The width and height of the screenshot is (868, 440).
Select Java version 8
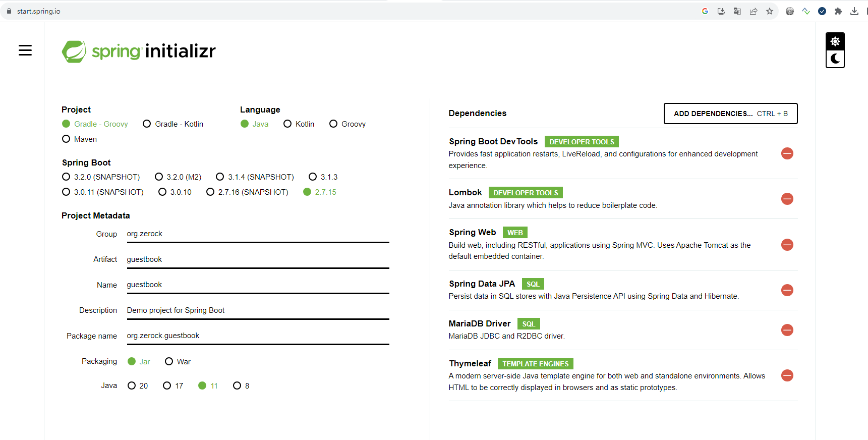(x=241, y=386)
